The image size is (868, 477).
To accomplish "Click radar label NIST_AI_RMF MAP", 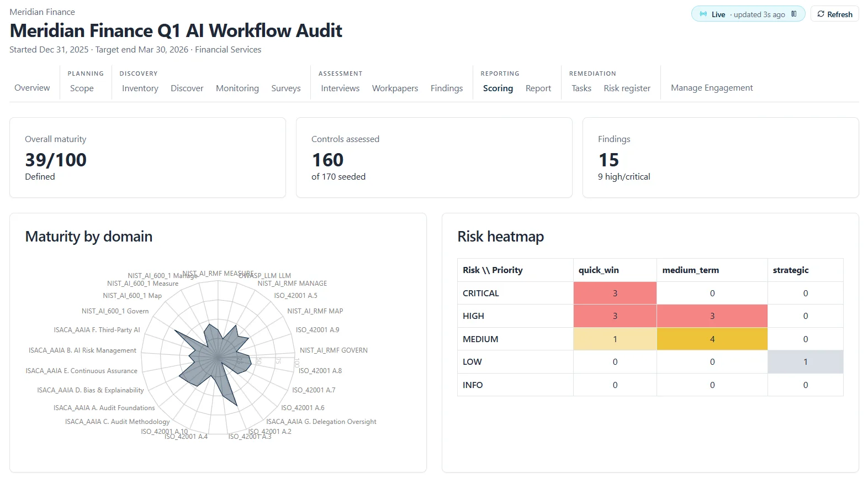I will 315,311.
